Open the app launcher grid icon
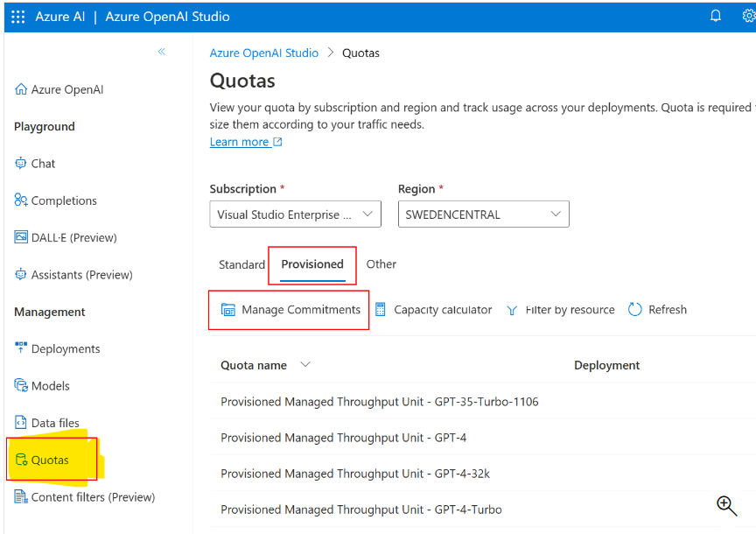Viewport: 756px width, 534px height. 17,17
